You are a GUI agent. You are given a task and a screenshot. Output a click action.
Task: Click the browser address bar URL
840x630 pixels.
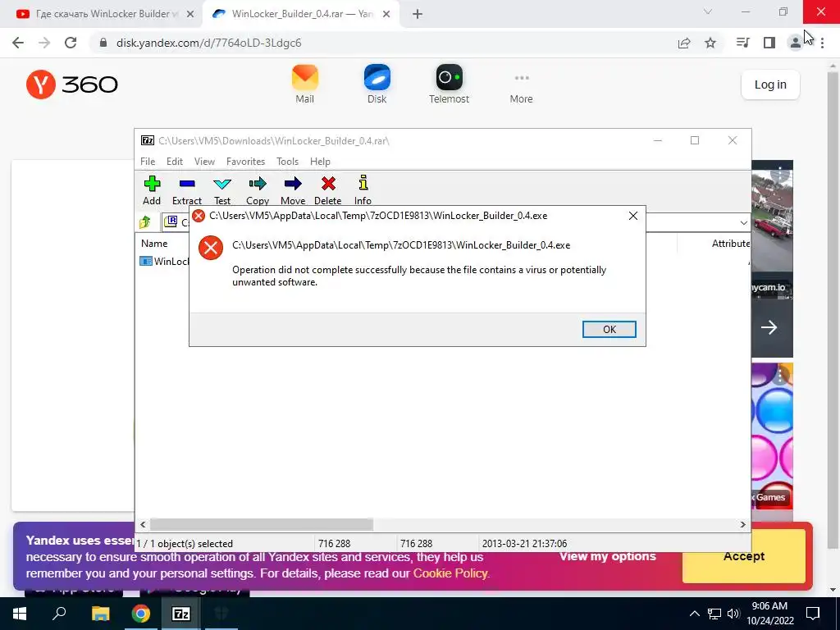(209, 43)
